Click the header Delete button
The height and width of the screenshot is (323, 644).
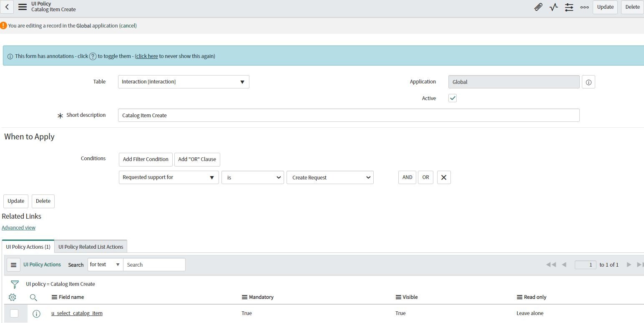pos(632,7)
